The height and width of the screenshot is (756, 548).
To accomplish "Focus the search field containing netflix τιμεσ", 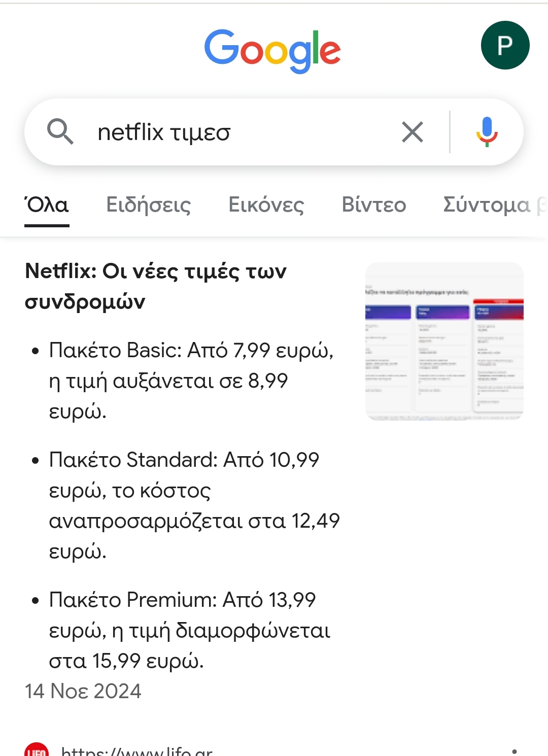I will click(228, 132).
